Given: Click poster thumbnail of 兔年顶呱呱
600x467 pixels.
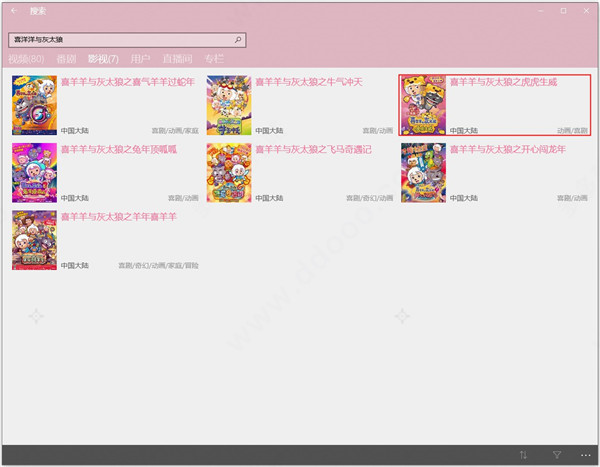Looking at the screenshot, I should coord(34,173).
